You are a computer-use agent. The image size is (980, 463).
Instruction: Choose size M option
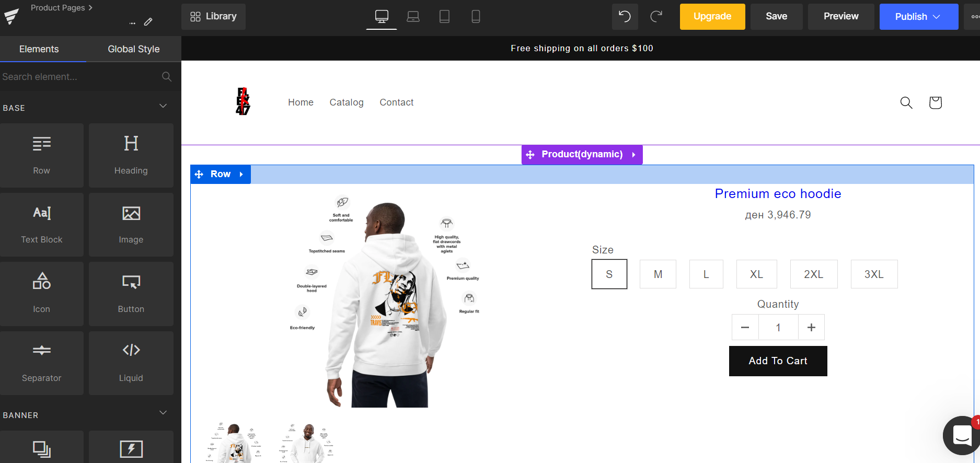click(658, 274)
